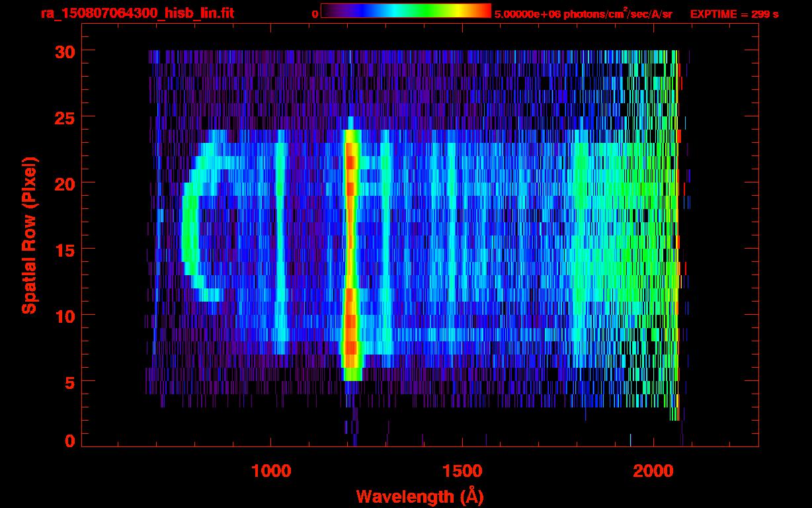This screenshot has width=812, height=508.
Task: Click the 5 spatial row tick label
Action: 70,382
